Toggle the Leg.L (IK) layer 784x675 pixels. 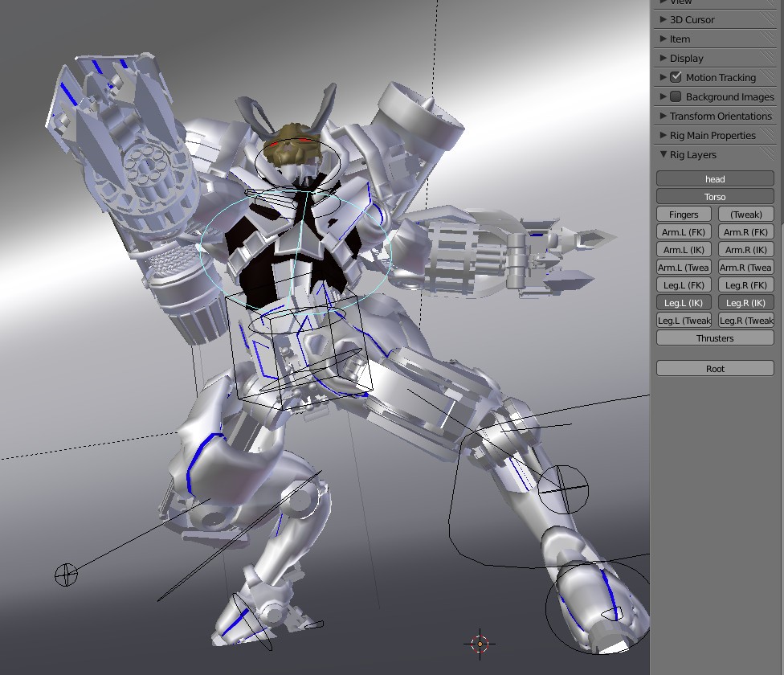pyautogui.click(x=684, y=303)
